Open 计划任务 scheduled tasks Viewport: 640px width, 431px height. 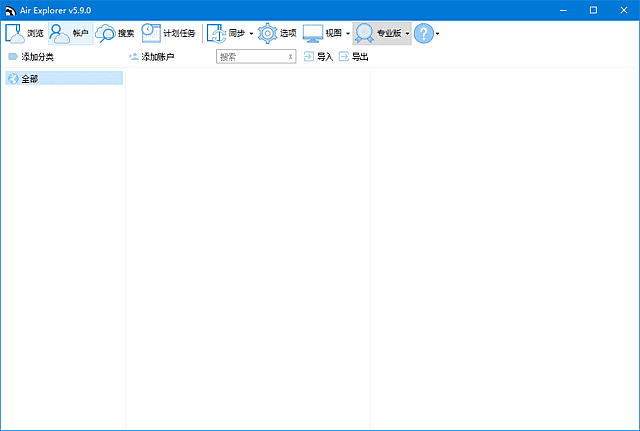168,33
